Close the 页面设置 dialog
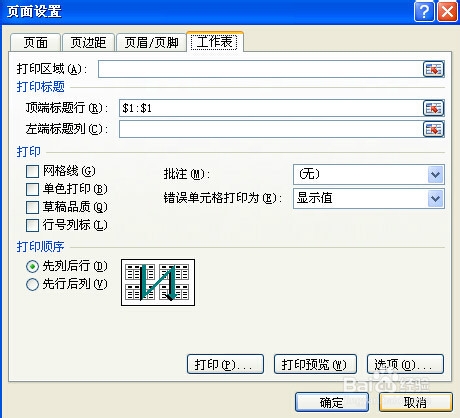460x418 pixels. click(447, 12)
